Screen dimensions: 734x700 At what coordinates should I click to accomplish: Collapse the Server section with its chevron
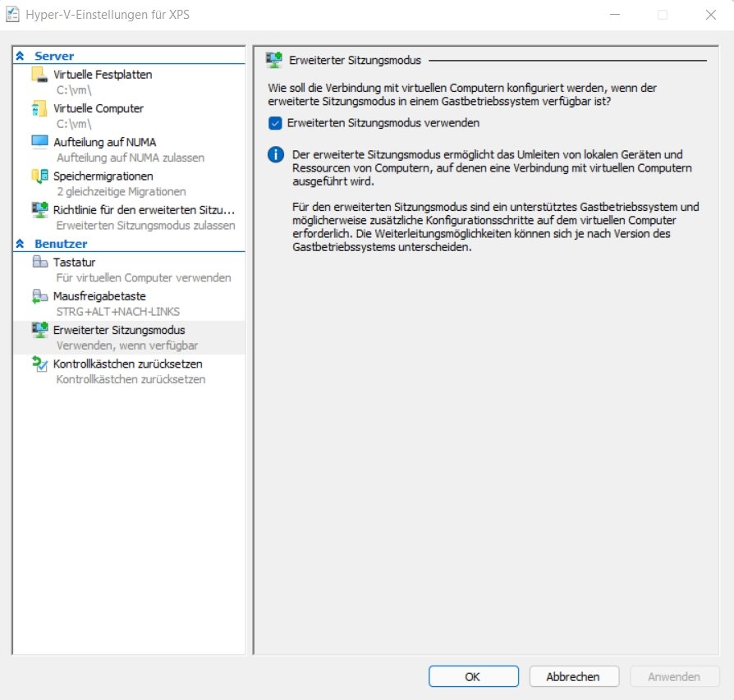pos(18,55)
